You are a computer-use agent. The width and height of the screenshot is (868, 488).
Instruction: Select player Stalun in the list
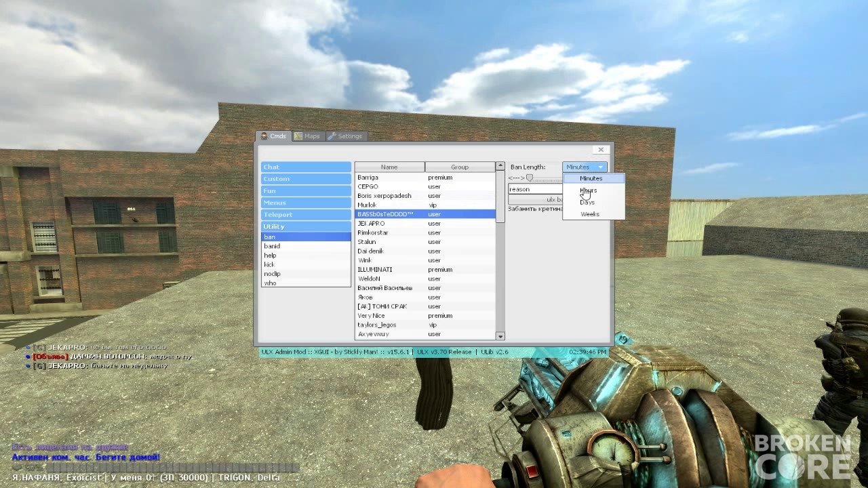pos(425,242)
